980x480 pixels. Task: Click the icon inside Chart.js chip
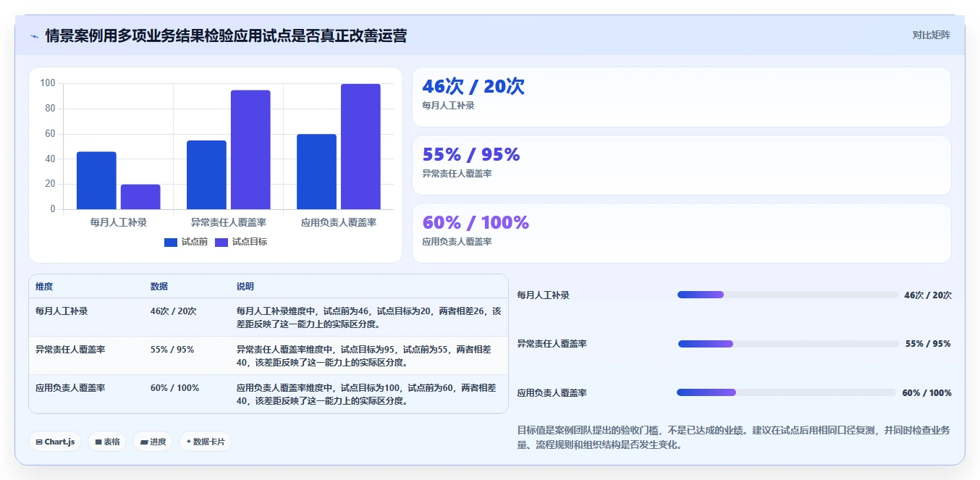click(39, 442)
